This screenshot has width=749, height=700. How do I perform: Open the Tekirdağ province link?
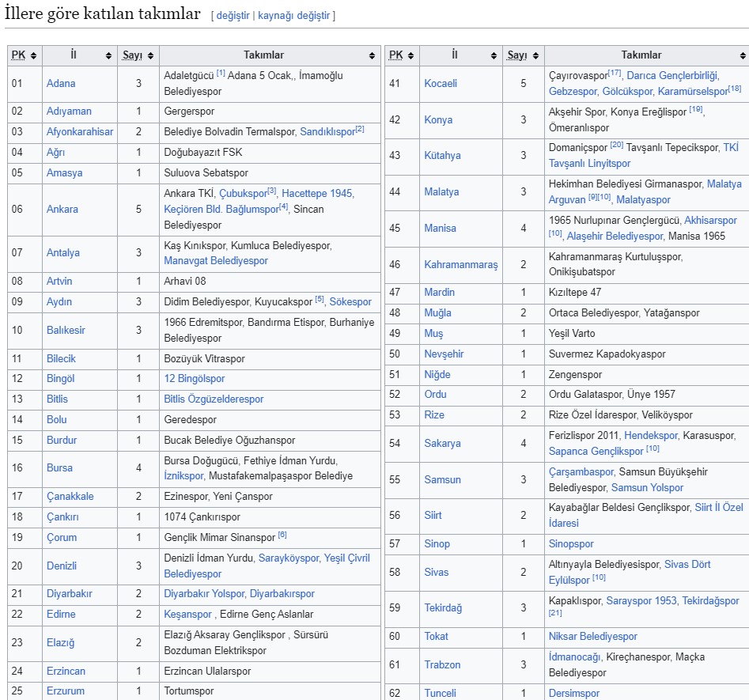[443, 607]
